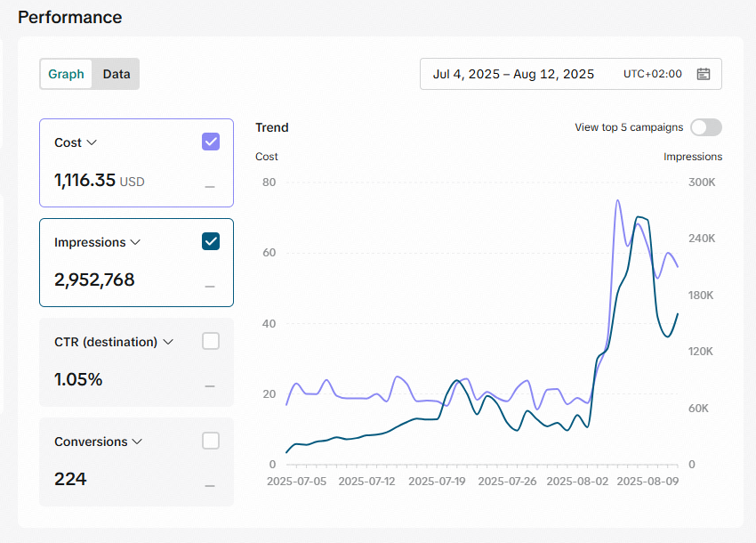Open the Conversions metric dropdown chevron
756x543 pixels.
tap(137, 442)
